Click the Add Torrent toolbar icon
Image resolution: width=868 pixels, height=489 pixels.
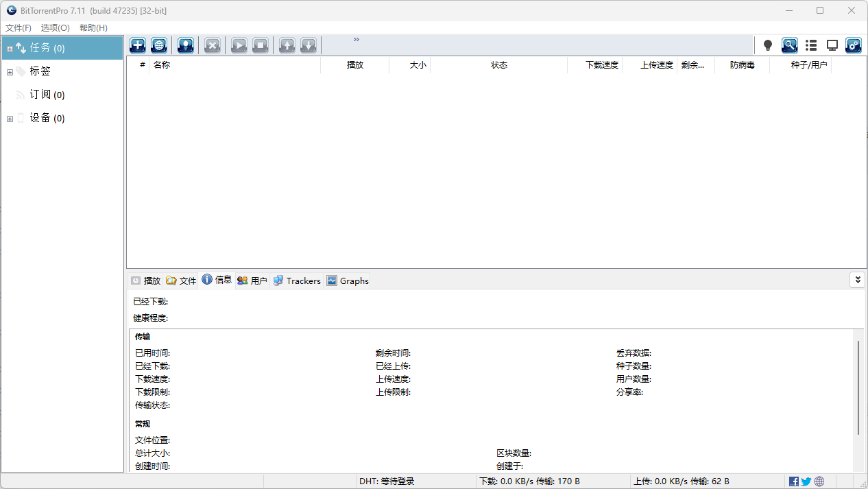tap(137, 45)
